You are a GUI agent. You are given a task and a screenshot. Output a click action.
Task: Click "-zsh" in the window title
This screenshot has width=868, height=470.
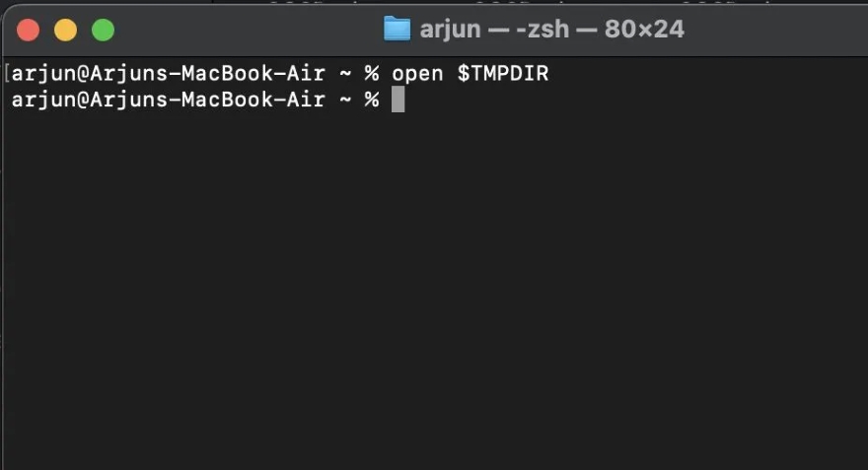click(x=541, y=29)
